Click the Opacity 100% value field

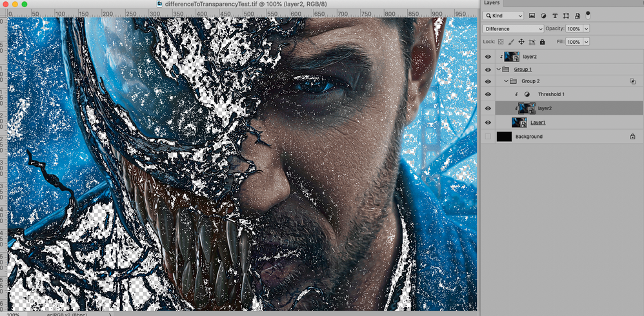pyautogui.click(x=574, y=29)
